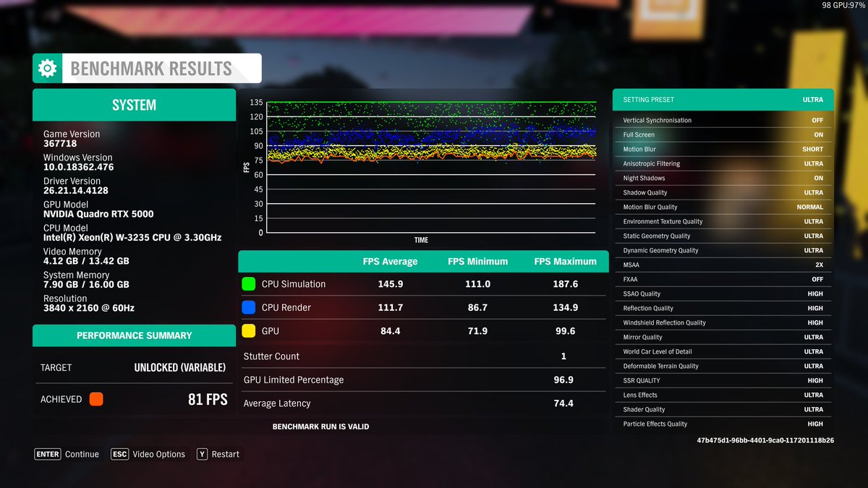
Task: Disable the Night Shadows setting
Action: pos(723,178)
